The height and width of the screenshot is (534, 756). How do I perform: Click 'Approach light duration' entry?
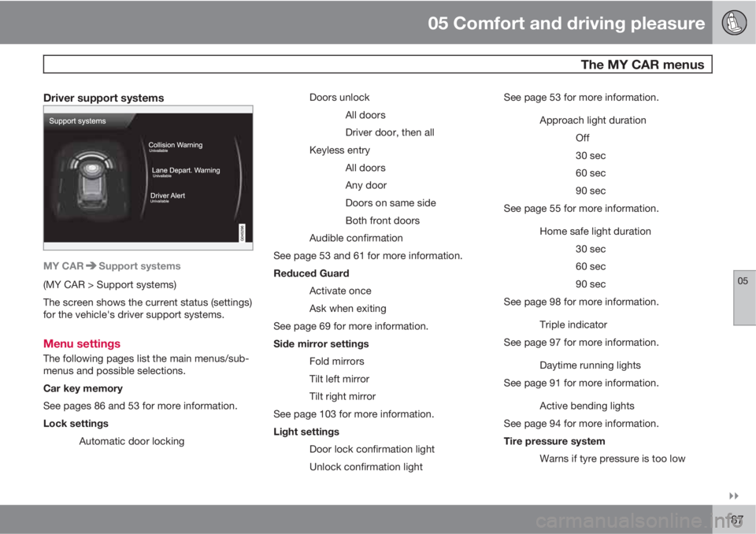592,121
